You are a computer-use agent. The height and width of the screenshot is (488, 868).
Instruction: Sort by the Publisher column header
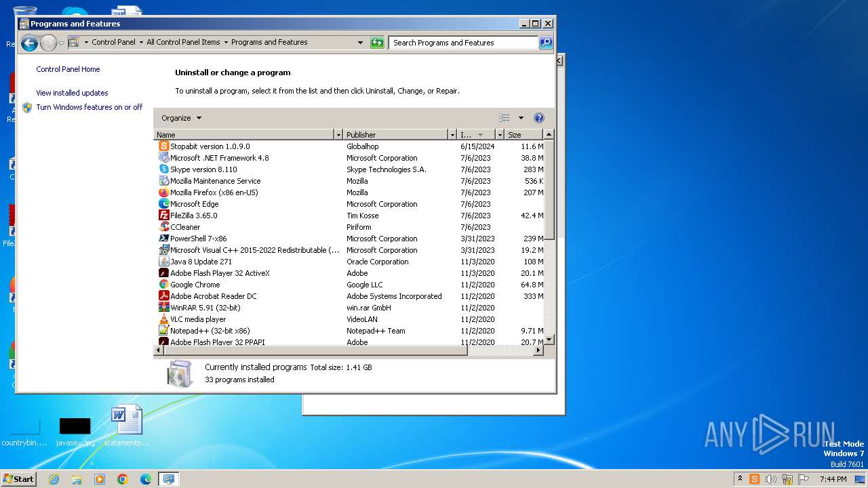coord(396,135)
